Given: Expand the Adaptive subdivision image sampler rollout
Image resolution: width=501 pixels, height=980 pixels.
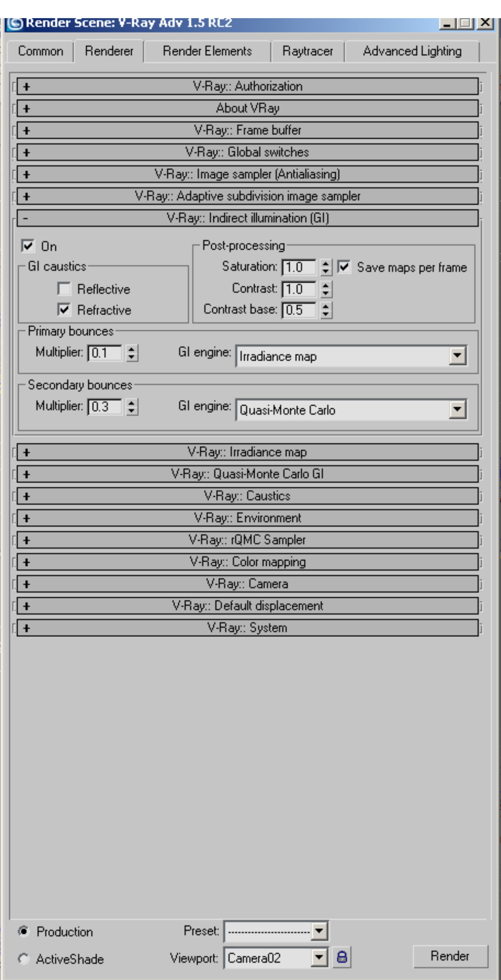Looking at the screenshot, I should [248, 196].
